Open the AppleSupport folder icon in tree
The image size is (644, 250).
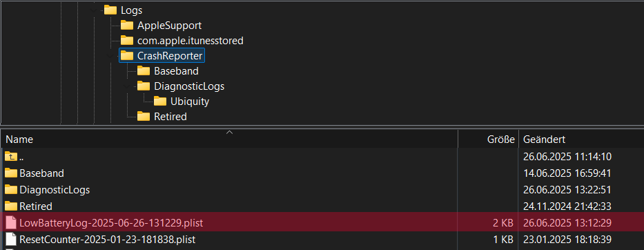tap(127, 25)
